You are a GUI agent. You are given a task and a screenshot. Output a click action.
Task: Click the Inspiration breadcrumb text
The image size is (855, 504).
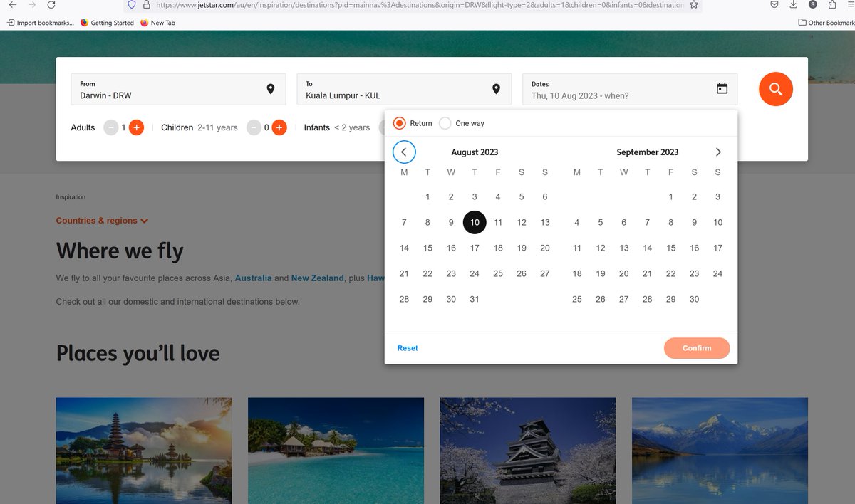pyautogui.click(x=71, y=197)
